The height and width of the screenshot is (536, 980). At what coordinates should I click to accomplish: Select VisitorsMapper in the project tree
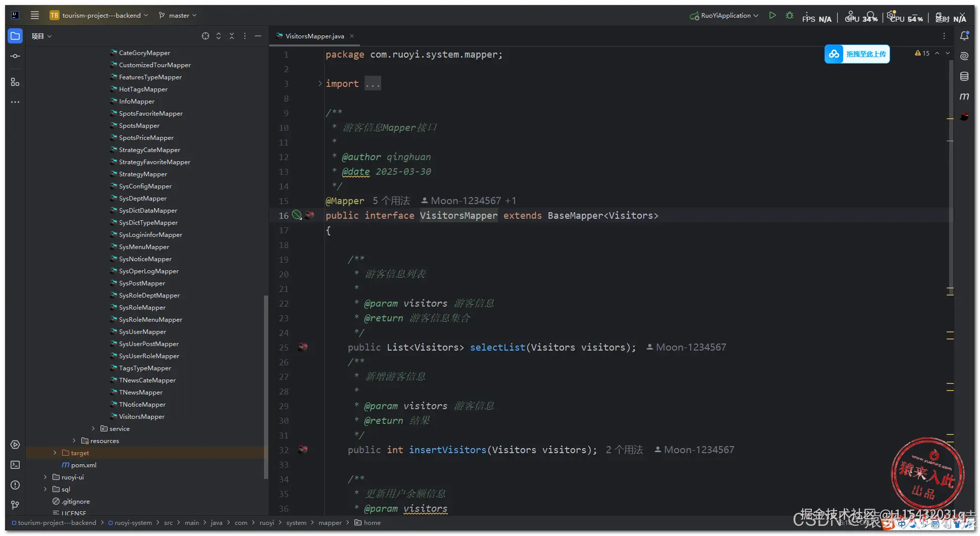tap(142, 416)
